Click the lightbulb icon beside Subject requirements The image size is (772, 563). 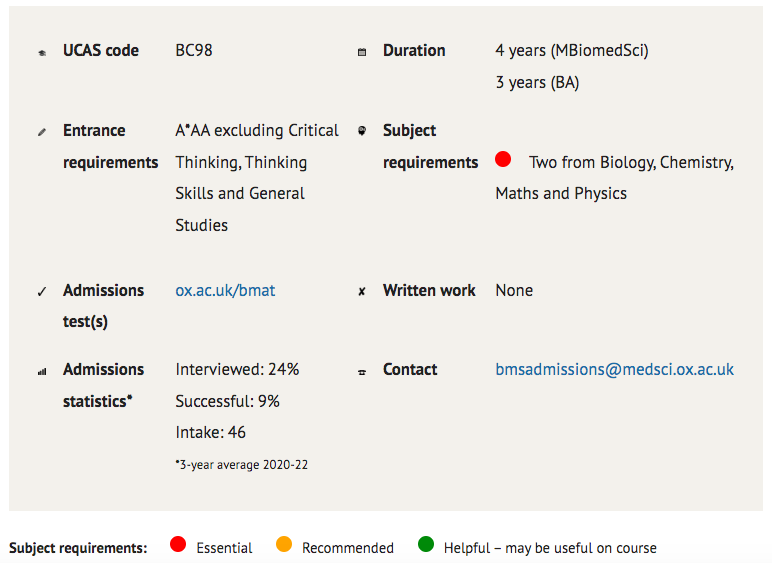tap(362, 131)
